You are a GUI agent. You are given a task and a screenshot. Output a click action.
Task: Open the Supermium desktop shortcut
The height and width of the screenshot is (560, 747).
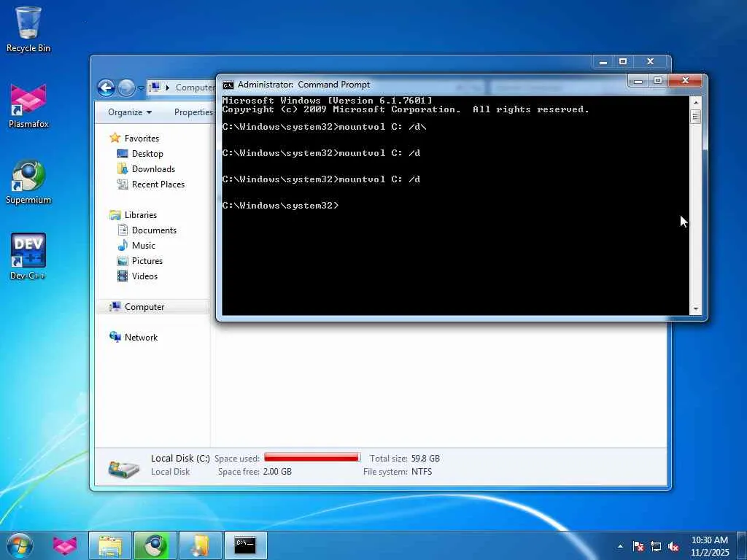[28, 182]
